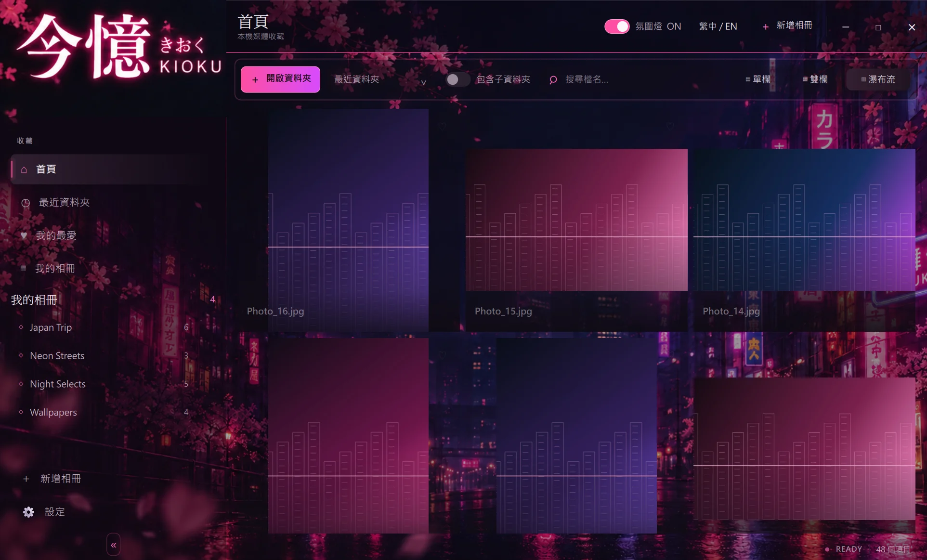The image size is (927, 560).
Task: Click the plus icon beside top 新增相冊
Action: 765,26
